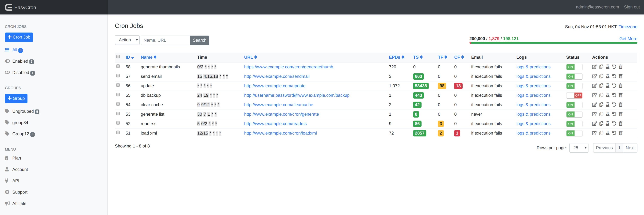Focus the Name, URL search field

click(x=166, y=40)
